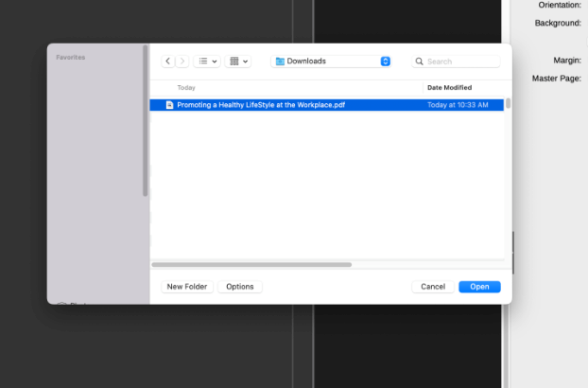This screenshot has width=588, height=388.
Task: Click the blue Open button
Action: (479, 287)
